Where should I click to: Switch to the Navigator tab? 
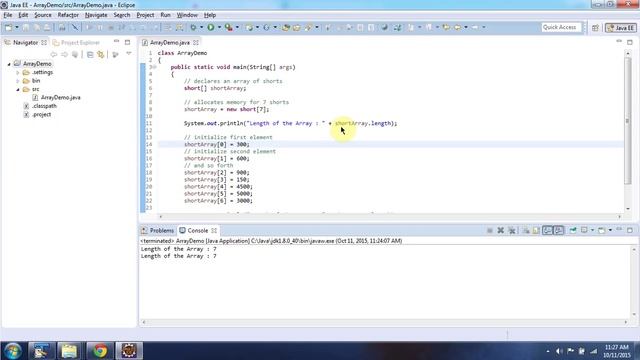pyautogui.click(x=25, y=42)
